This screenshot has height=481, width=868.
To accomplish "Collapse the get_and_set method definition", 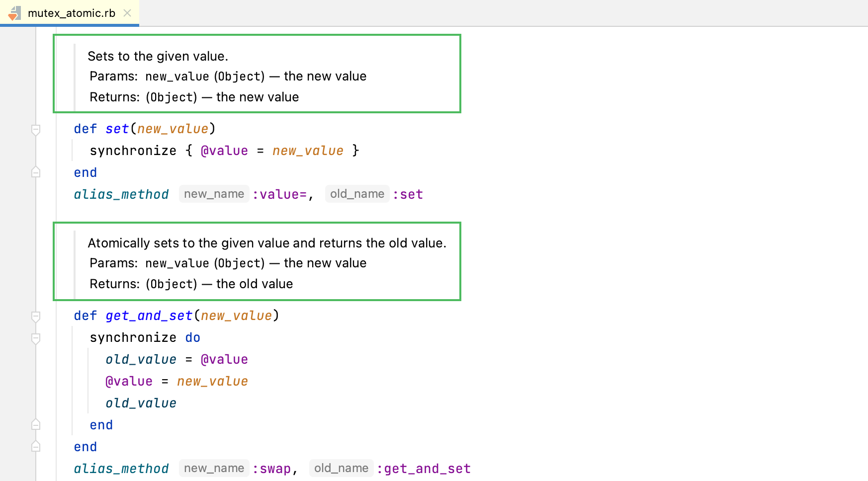I will pyautogui.click(x=36, y=317).
